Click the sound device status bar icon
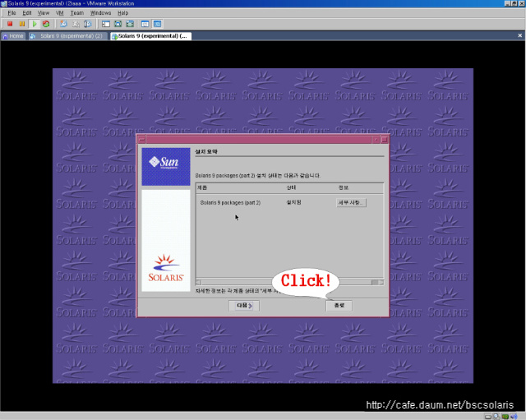The image size is (526, 420). 514,417
